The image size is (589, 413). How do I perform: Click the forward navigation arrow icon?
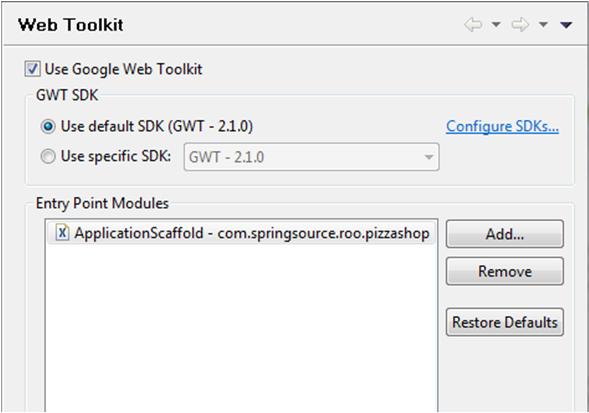tap(520, 25)
